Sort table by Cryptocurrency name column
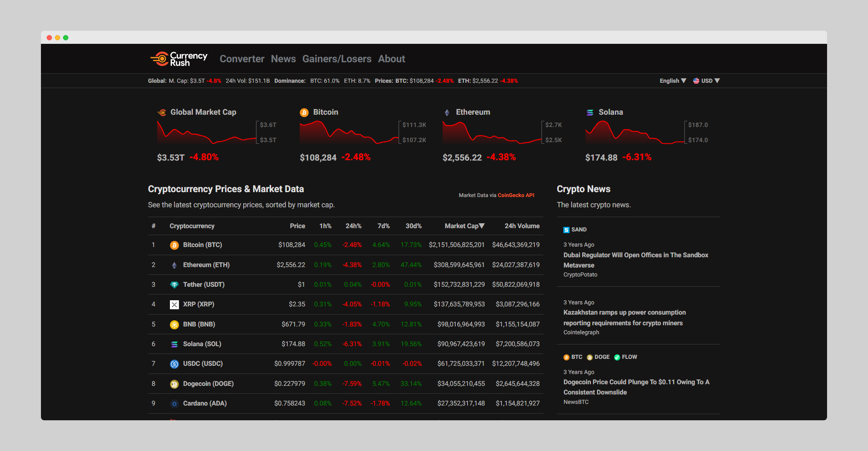Image resolution: width=868 pixels, height=451 pixels. pos(192,226)
